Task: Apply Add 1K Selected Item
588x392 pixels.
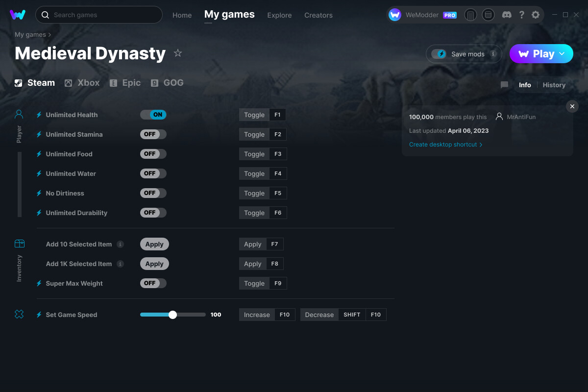Action: coord(154,264)
